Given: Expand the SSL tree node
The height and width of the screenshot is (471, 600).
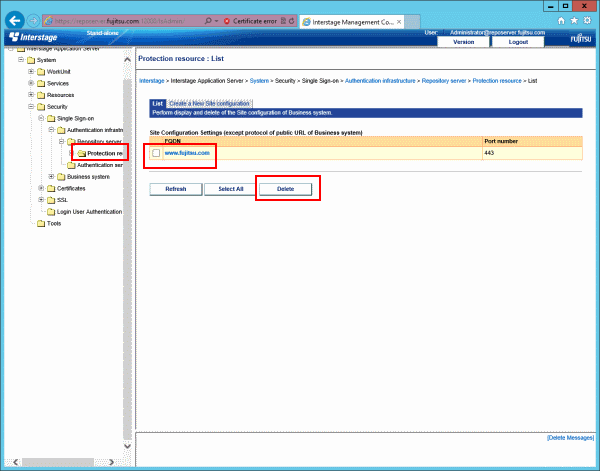Looking at the screenshot, I should (41, 200).
